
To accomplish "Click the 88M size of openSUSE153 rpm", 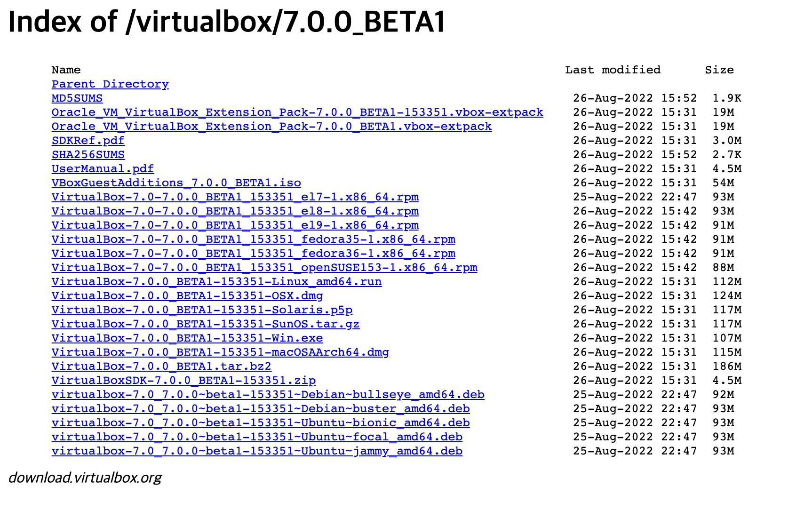I will (723, 268).
